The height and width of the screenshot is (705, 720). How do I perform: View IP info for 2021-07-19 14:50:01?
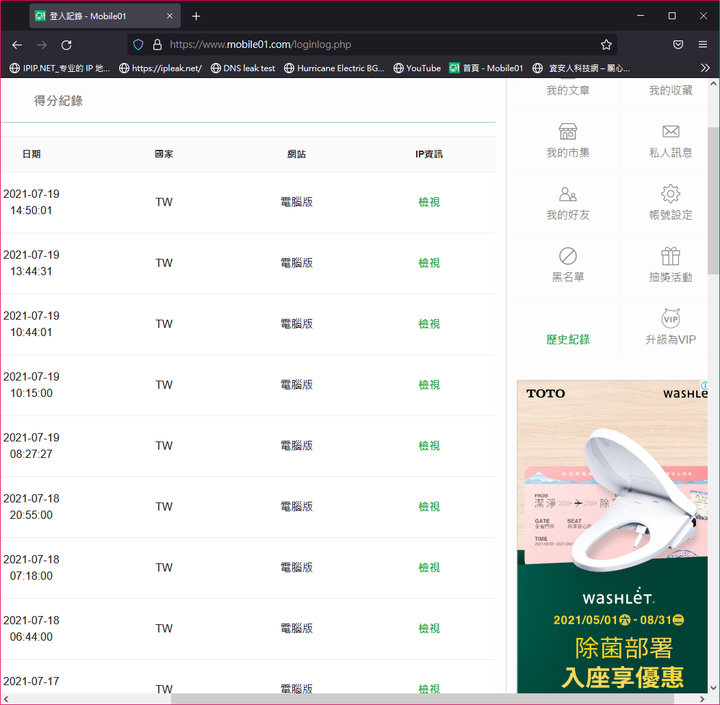[429, 202]
